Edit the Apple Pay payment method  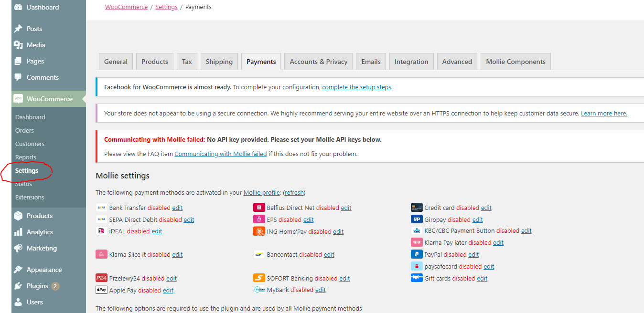[x=168, y=291]
